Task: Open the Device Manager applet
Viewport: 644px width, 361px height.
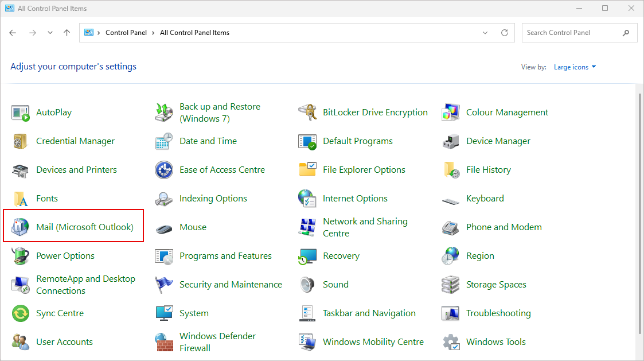Action: [x=498, y=141]
